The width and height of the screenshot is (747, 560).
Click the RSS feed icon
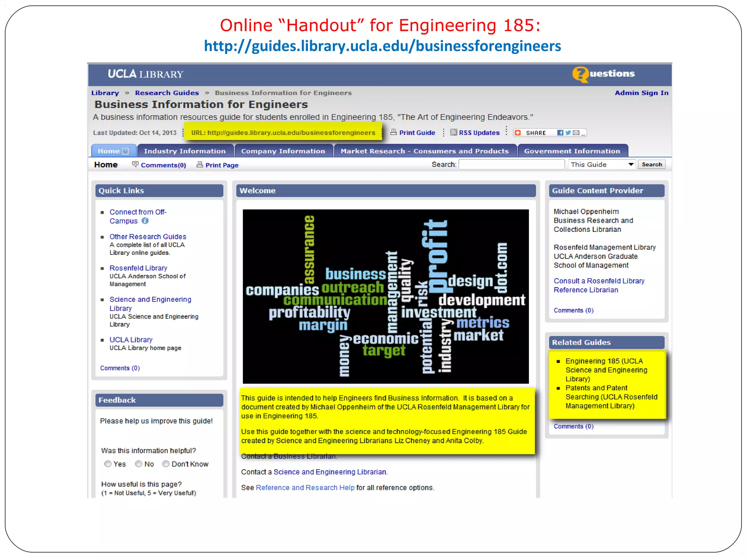(453, 132)
